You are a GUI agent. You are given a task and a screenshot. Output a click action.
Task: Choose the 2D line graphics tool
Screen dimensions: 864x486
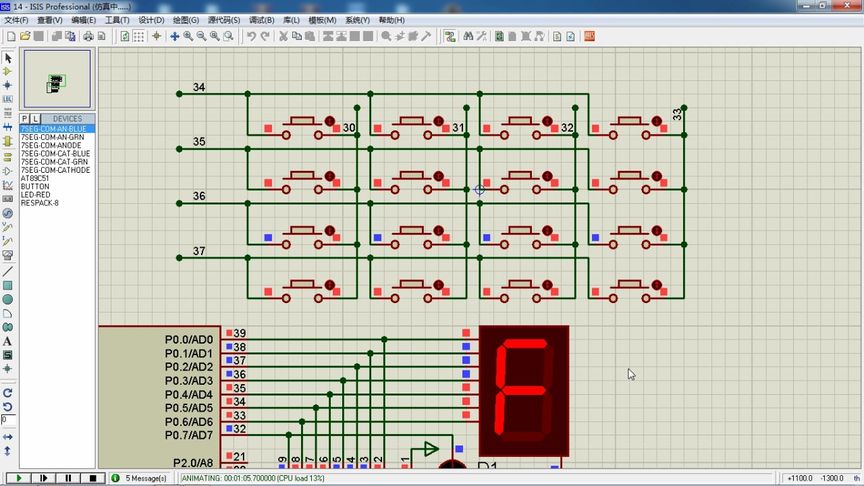point(8,272)
